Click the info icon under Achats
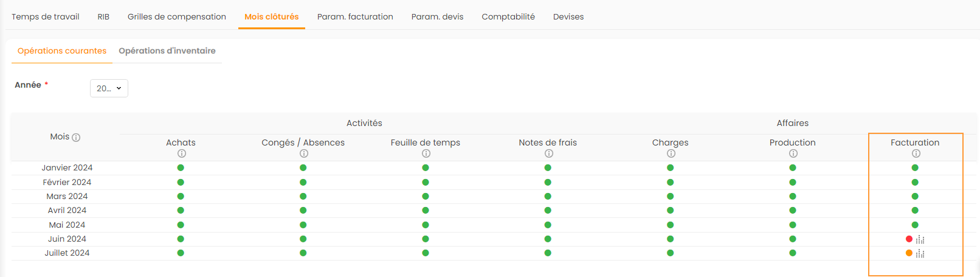This screenshot has height=277, width=980. [x=181, y=153]
